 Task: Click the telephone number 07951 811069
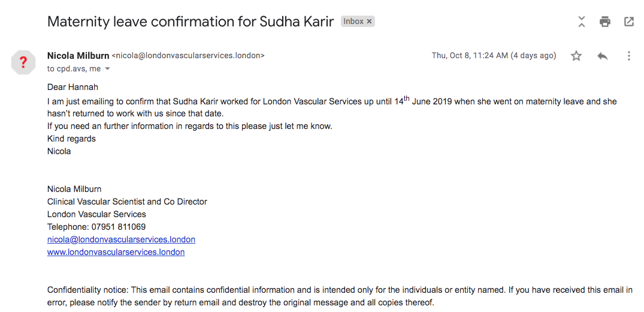118,227
